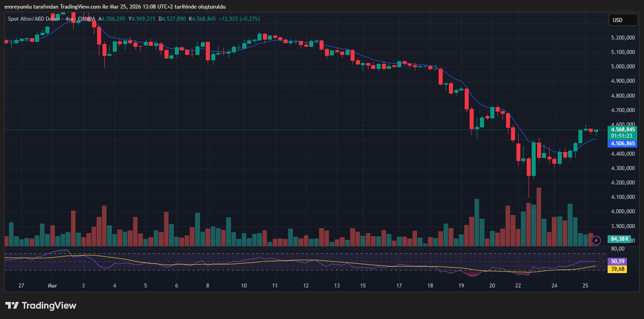Click the purple lightning bolt icon

596,241
